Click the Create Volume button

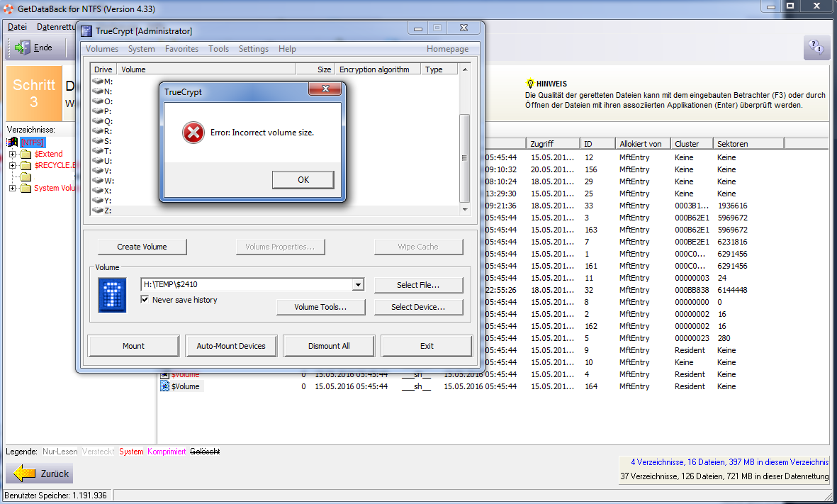pyautogui.click(x=142, y=247)
